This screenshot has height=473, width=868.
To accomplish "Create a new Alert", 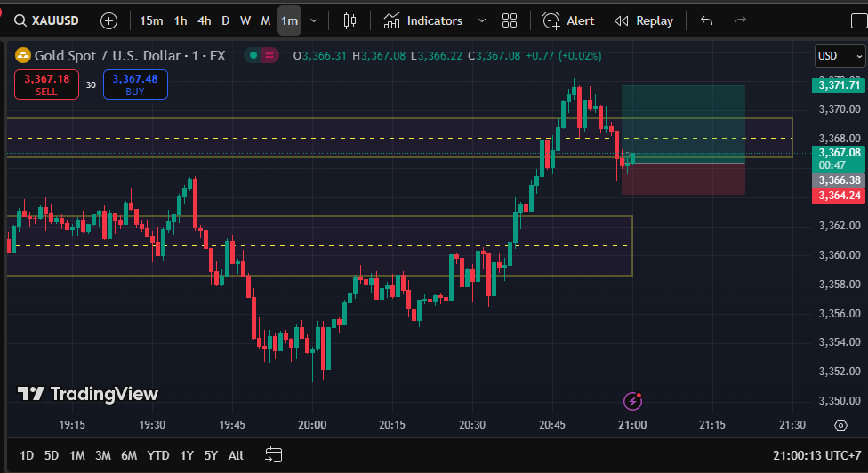I will click(x=568, y=21).
